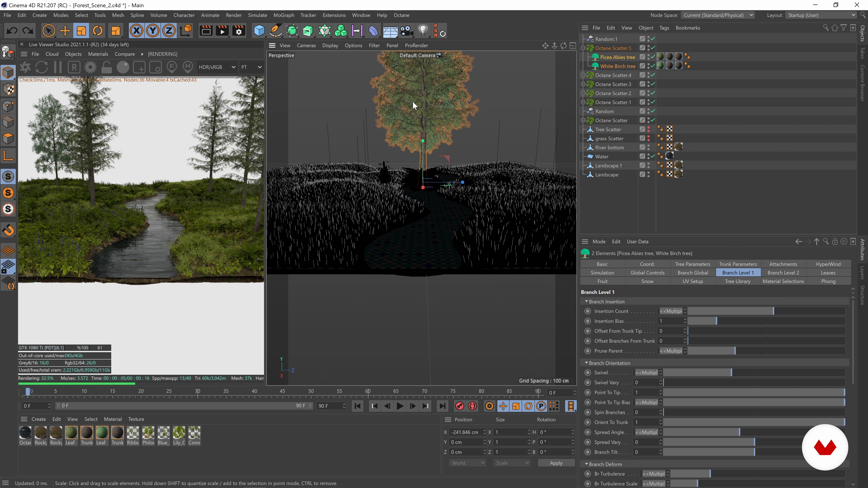This screenshot has height=488, width=868.
Task: Activate the Rotate tool
Action: pos(98,31)
